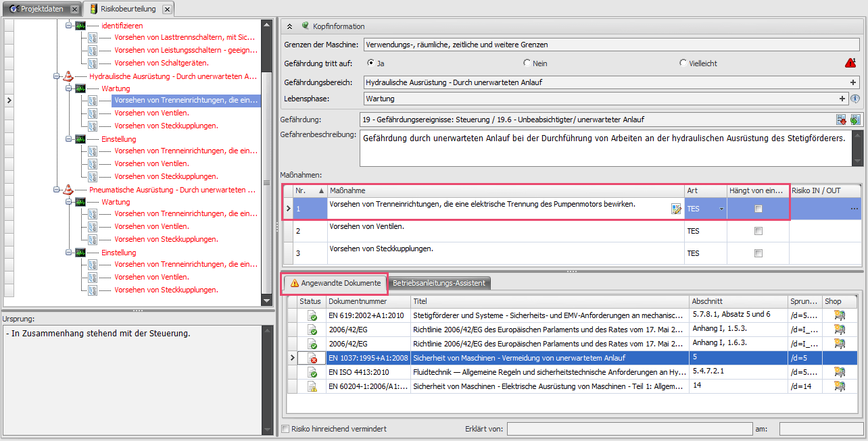Image resolution: width=868 pixels, height=441 pixels.
Task: Click the plus icon in the Gefährdungsbereich field
Action: [853, 82]
